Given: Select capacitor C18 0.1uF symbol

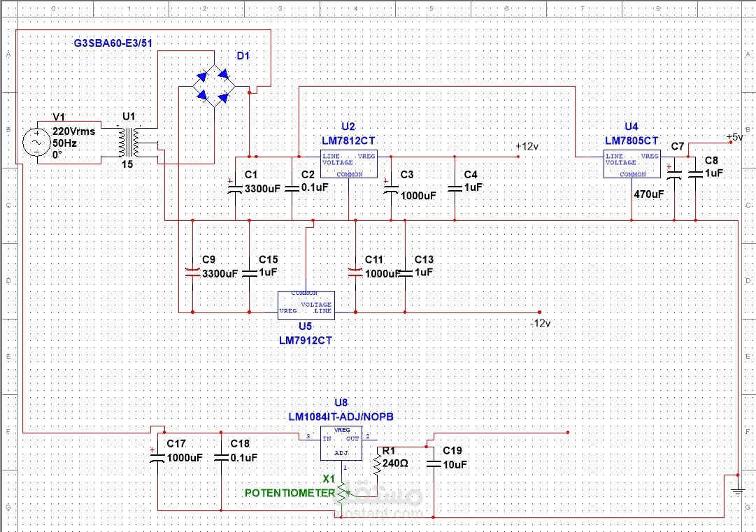Looking at the screenshot, I should click(x=221, y=457).
